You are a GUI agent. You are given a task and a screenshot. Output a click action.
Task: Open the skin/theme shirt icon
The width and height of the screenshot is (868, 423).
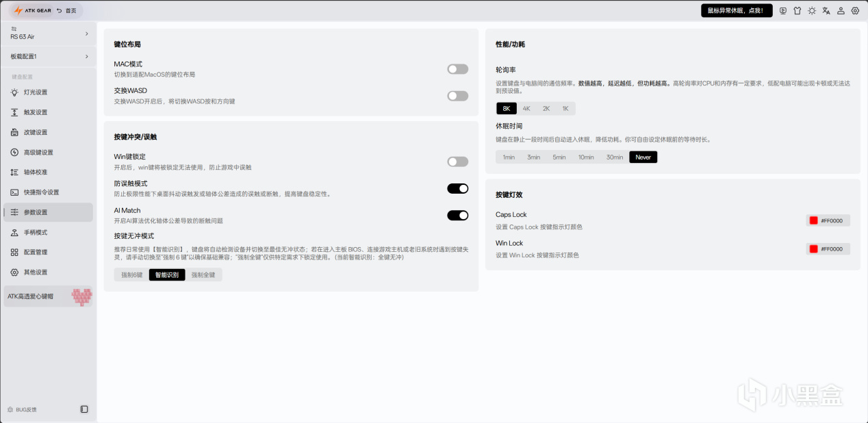coord(797,11)
